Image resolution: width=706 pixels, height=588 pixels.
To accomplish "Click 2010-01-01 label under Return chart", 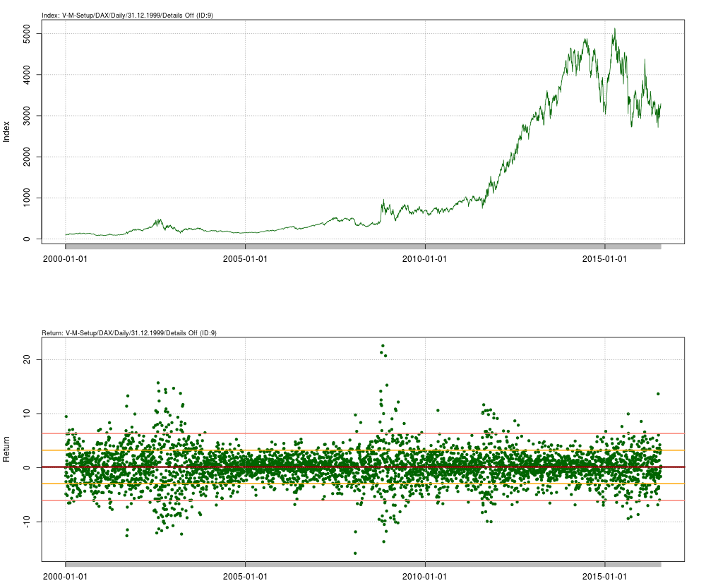I will [x=424, y=576].
